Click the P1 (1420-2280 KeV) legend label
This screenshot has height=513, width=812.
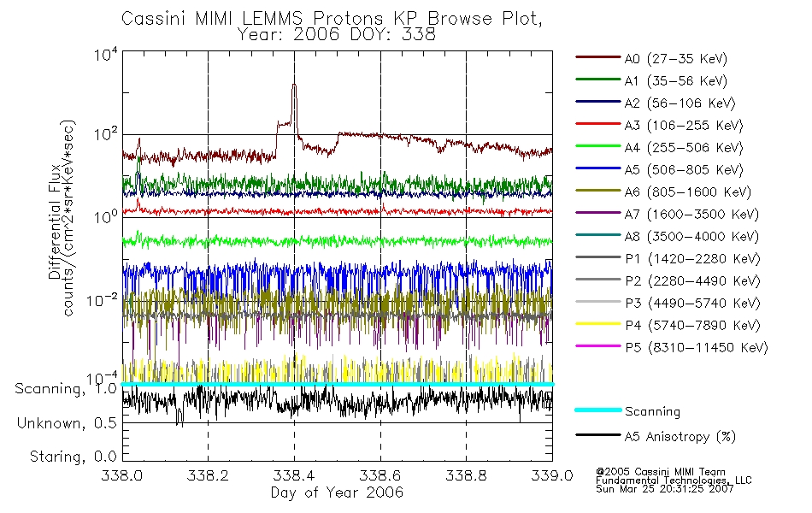click(x=692, y=259)
